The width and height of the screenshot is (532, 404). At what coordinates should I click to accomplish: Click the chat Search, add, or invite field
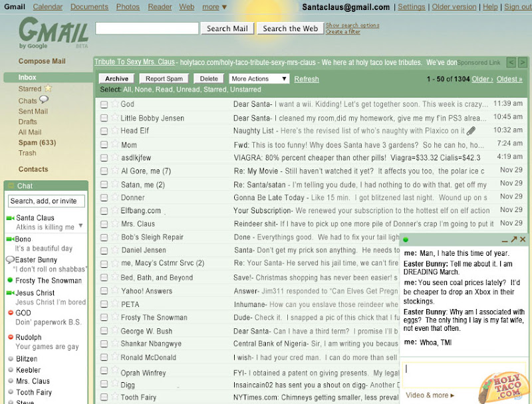(x=47, y=201)
